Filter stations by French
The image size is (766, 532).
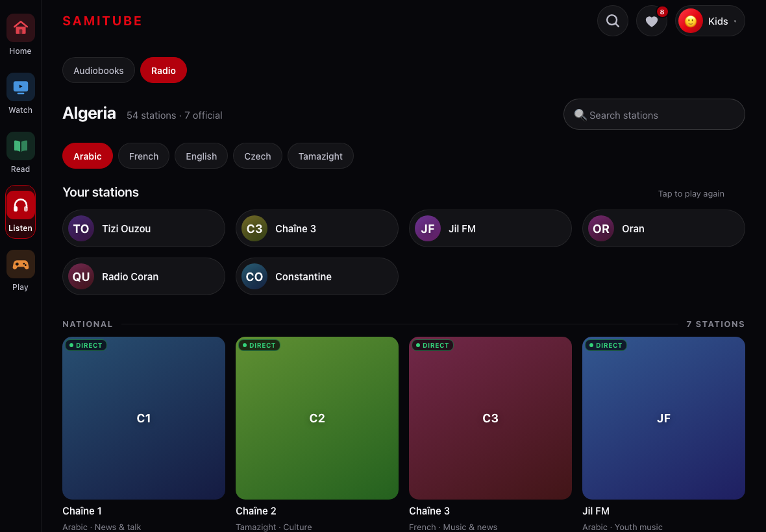pos(143,156)
